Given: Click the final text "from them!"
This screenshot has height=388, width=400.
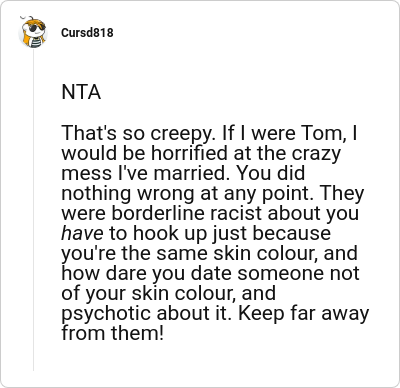Looking at the screenshot, I should (113, 333).
